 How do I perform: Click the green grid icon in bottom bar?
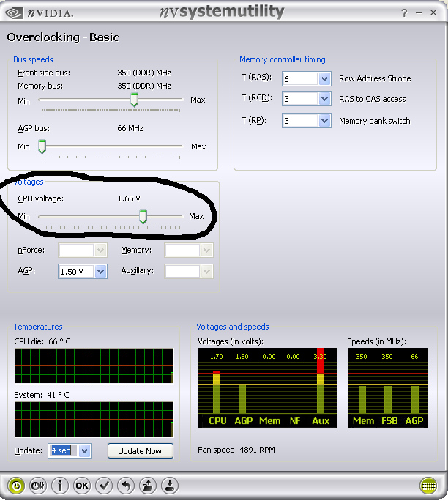pos(428,486)
